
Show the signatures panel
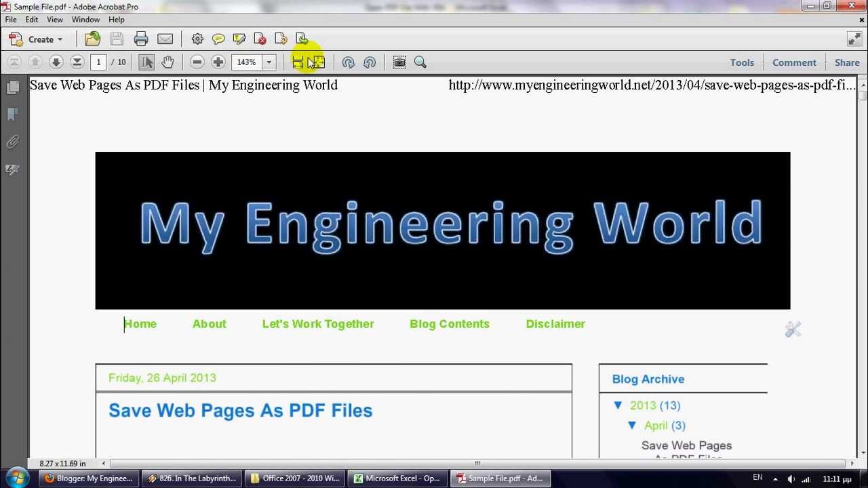pyautogui.click(x=12, y=169)
